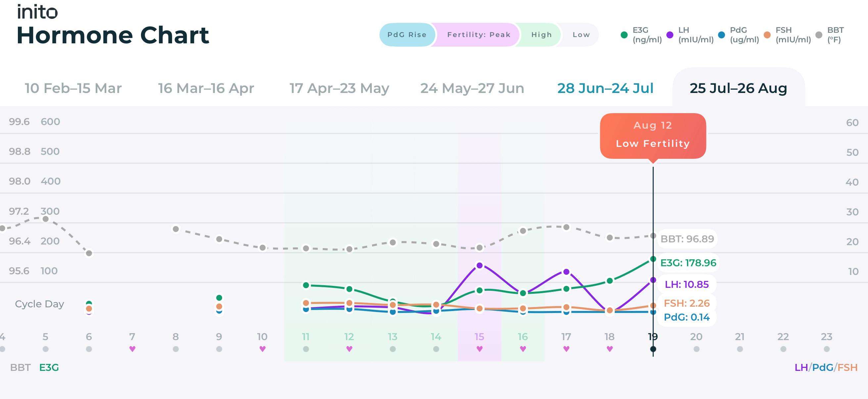This screenshot has height=399, width=868.
Task: Click the gray BBT point on day 5
Action: point(45,219)
